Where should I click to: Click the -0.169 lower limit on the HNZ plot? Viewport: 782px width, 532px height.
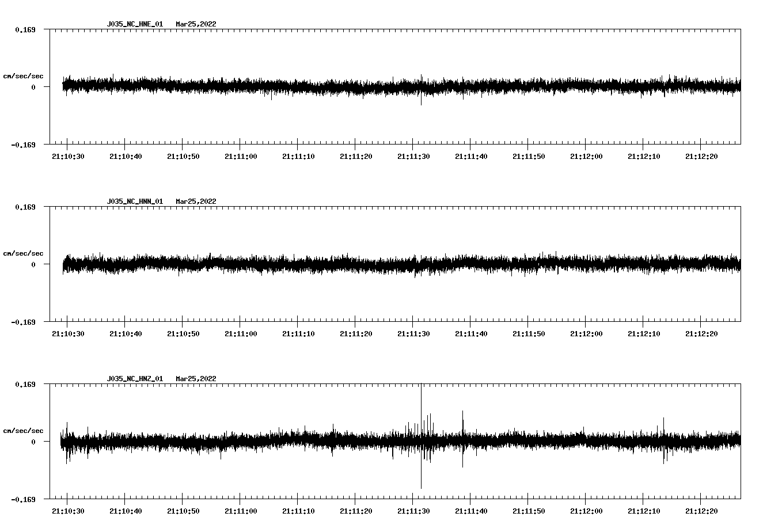click(24, 499)
